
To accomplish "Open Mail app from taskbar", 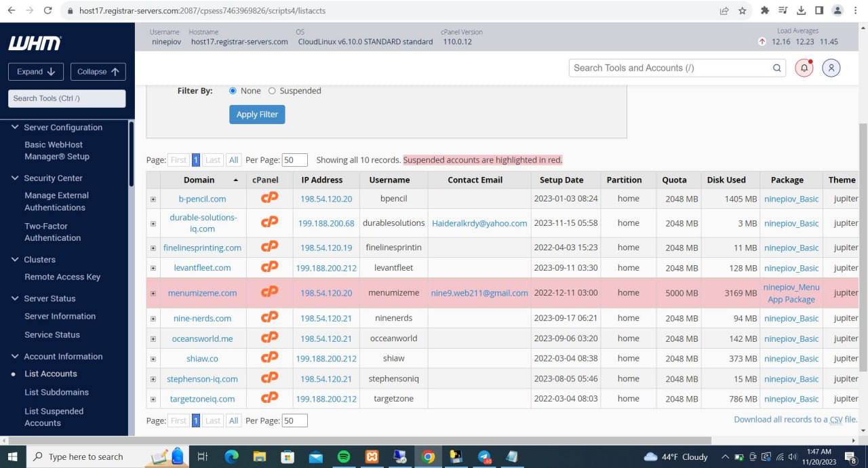I will [315, 456].
